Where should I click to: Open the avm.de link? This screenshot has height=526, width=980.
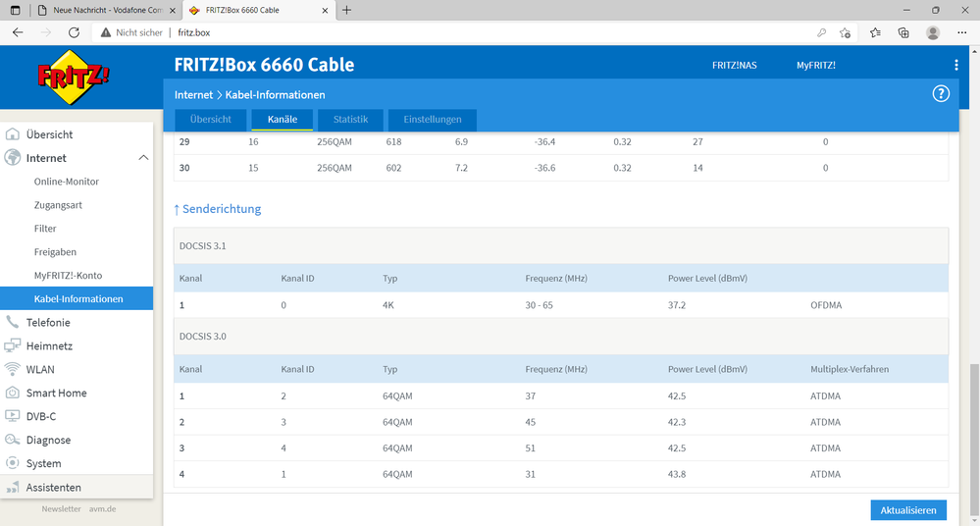point(102,509)
